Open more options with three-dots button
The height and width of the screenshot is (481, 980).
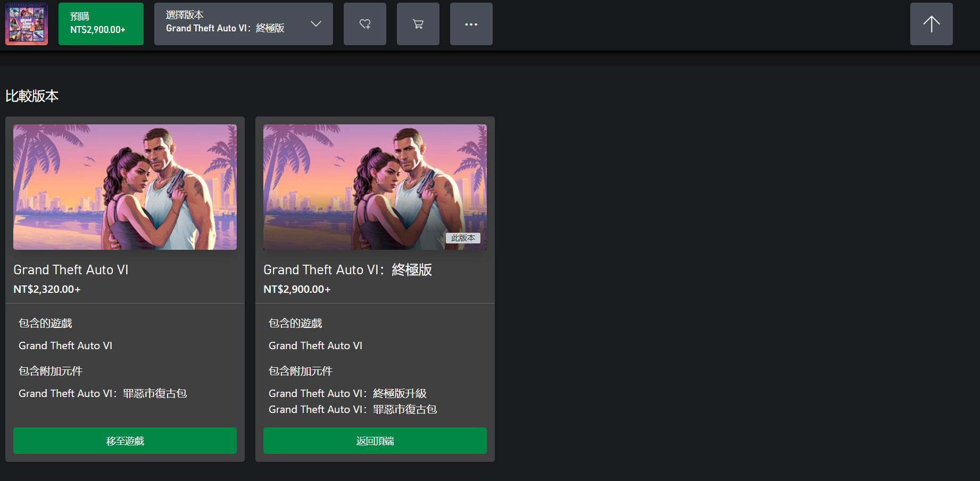471,24
